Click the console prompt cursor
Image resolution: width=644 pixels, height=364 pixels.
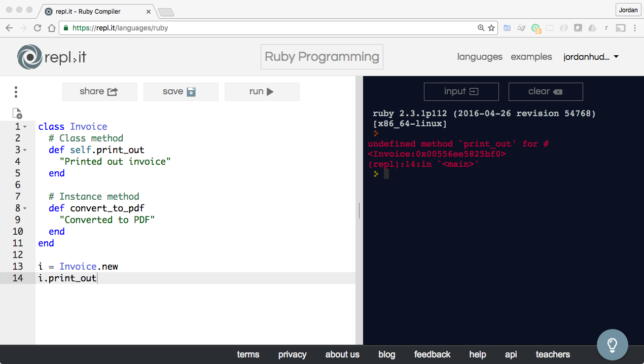[x=386, y=174]
